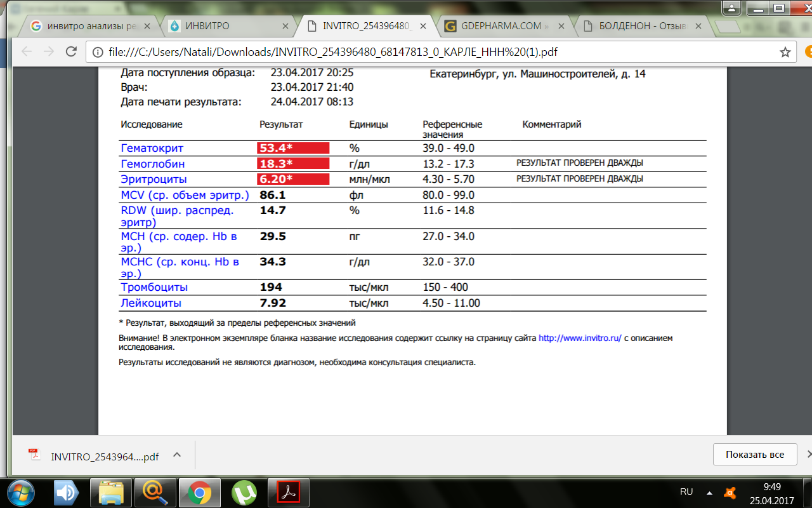Image resolution: width=812 pixels, height=508 pixels.
Task: Reload the current PDF page
Action: point(72,52)
